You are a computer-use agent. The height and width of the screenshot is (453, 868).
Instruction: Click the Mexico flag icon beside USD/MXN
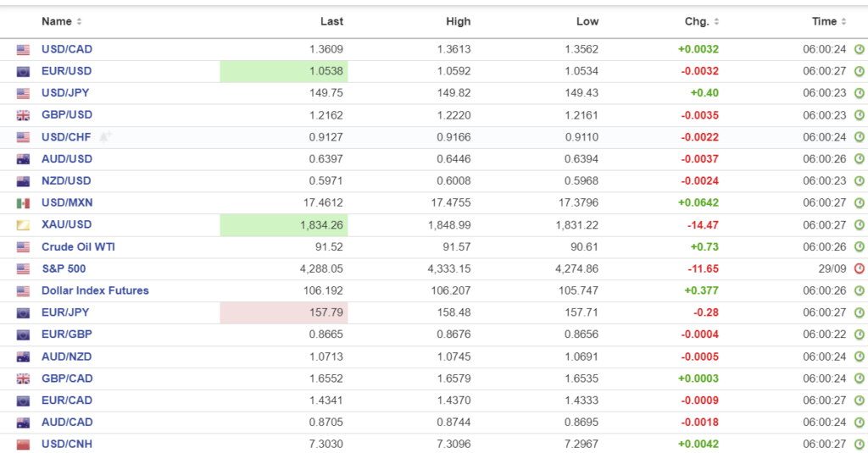click(x=23, y=203)
